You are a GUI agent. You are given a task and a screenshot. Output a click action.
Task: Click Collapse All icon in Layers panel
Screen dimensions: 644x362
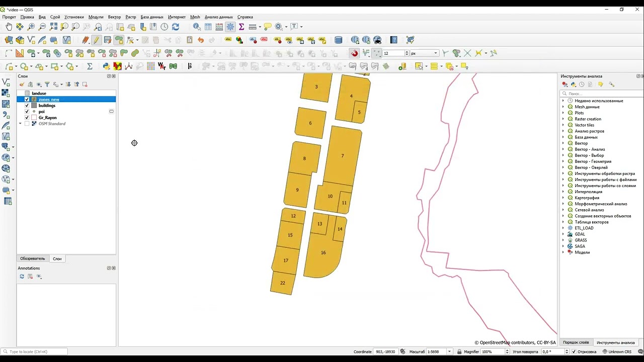click(x=76, y=84)
